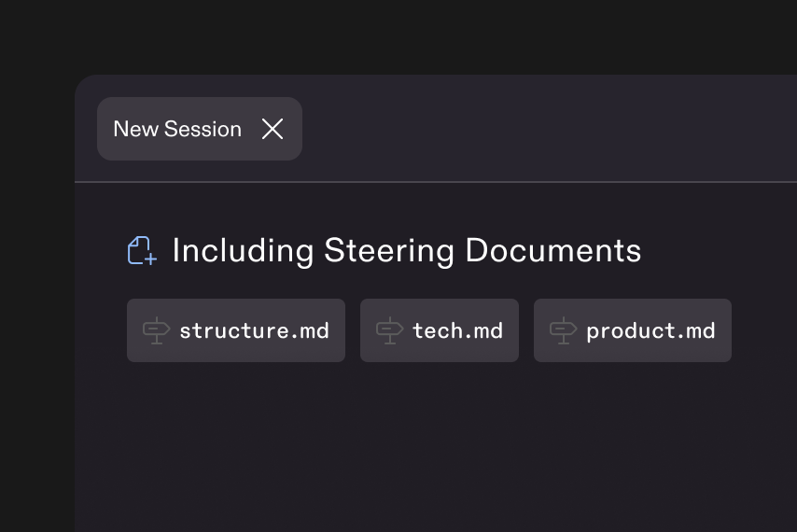Open the tech.md steering document
This screenshot has height=532, width=797.
[439, 330]
